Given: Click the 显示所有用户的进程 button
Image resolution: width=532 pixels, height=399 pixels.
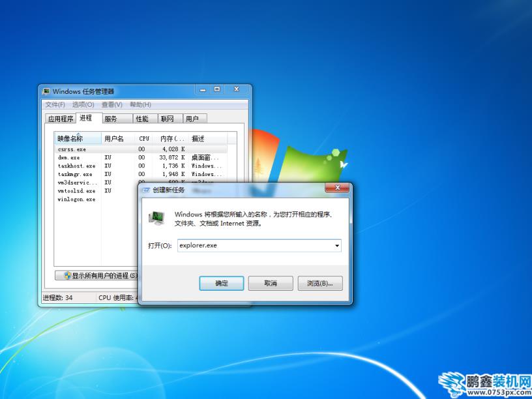Looking at the screenshot, I should click(96, 276).
